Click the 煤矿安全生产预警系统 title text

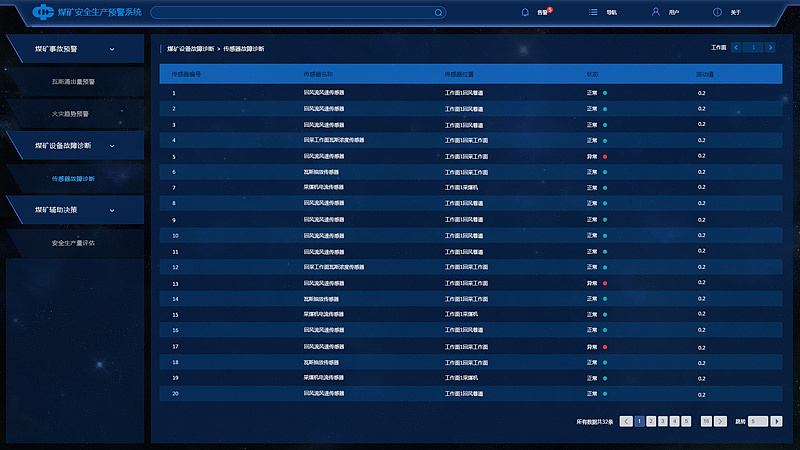(99, 12)
